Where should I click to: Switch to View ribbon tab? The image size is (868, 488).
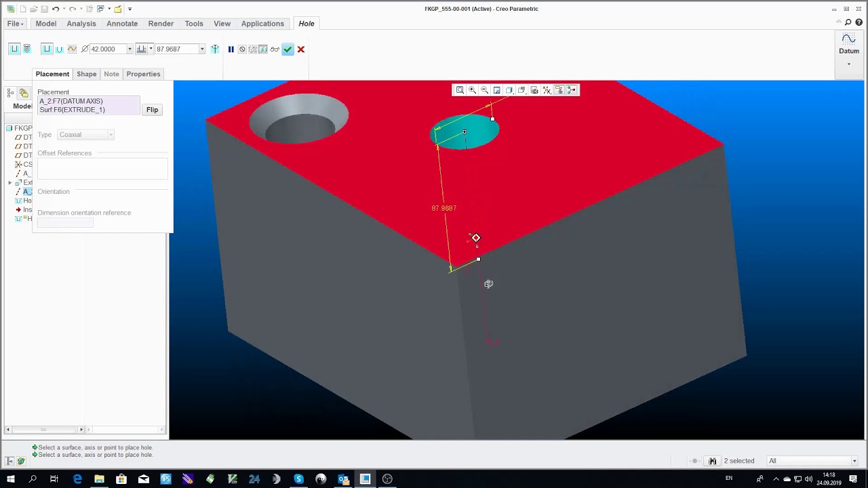click(x=222, y=24)
